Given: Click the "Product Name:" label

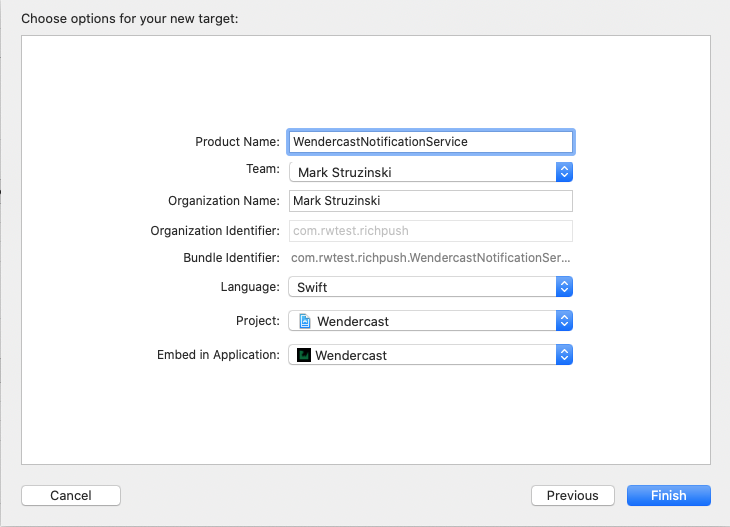Looking at the screenshot, I should [x=237, y=142].
